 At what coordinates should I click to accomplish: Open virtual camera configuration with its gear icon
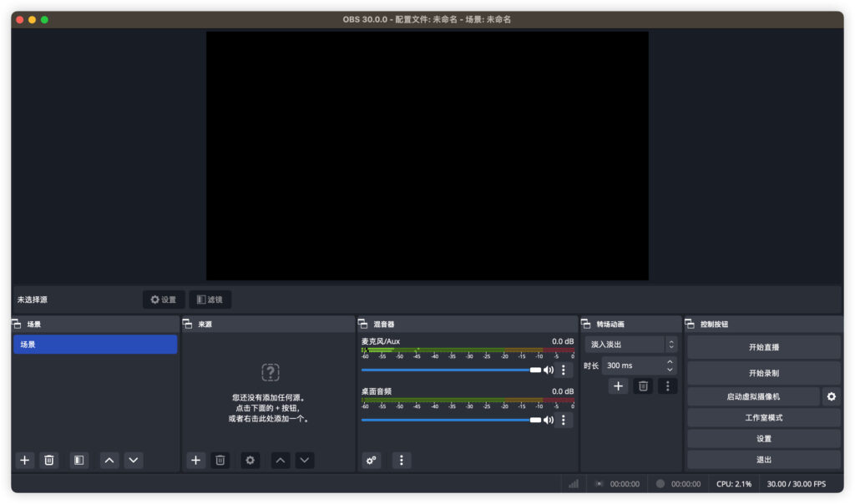tap(831, 396)
